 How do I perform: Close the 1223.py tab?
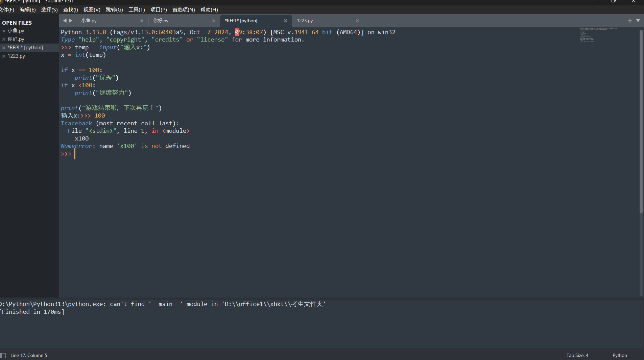coord(357,21)
